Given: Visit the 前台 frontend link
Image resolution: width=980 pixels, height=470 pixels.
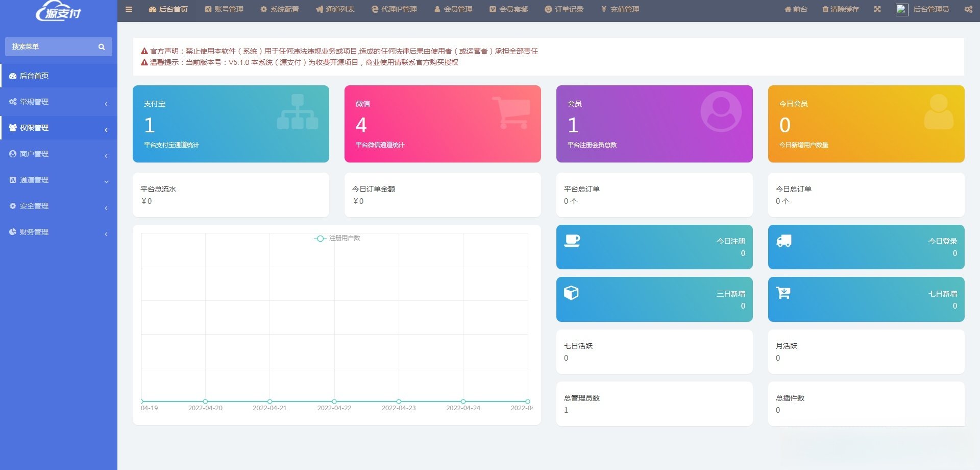Looking at the screenshot, I should point(795,9).
